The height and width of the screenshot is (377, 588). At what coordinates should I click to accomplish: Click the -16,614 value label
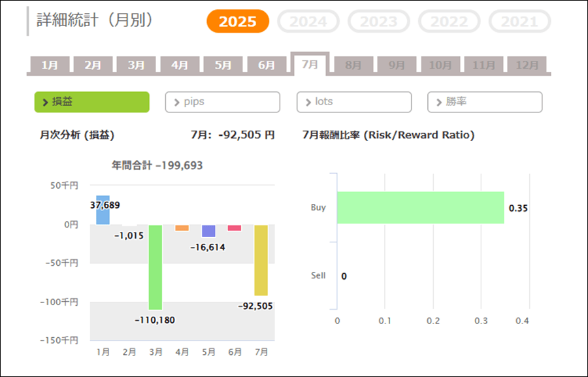tap(208, 248)
